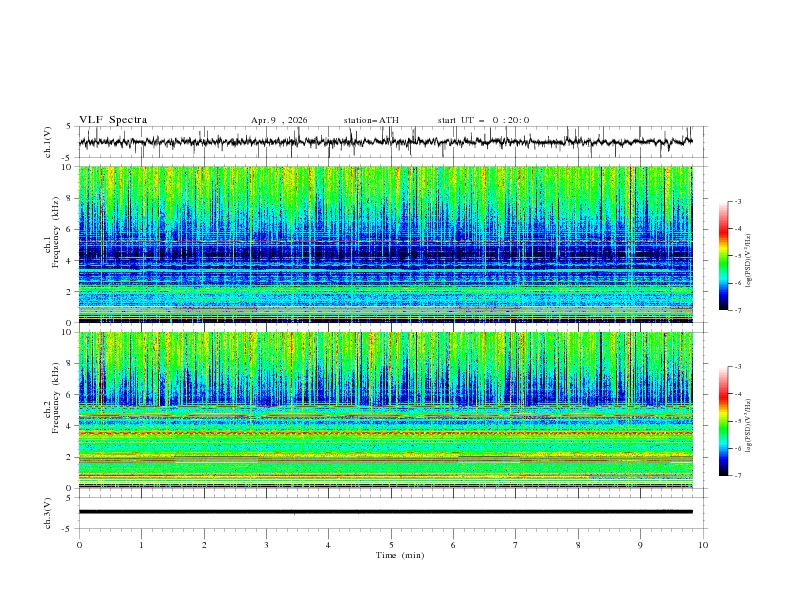Image resolution: width=792 pixels, height=612 pixels.
Task: Click the ch.1 color scale bar
Action: click(x=723, y=256)
